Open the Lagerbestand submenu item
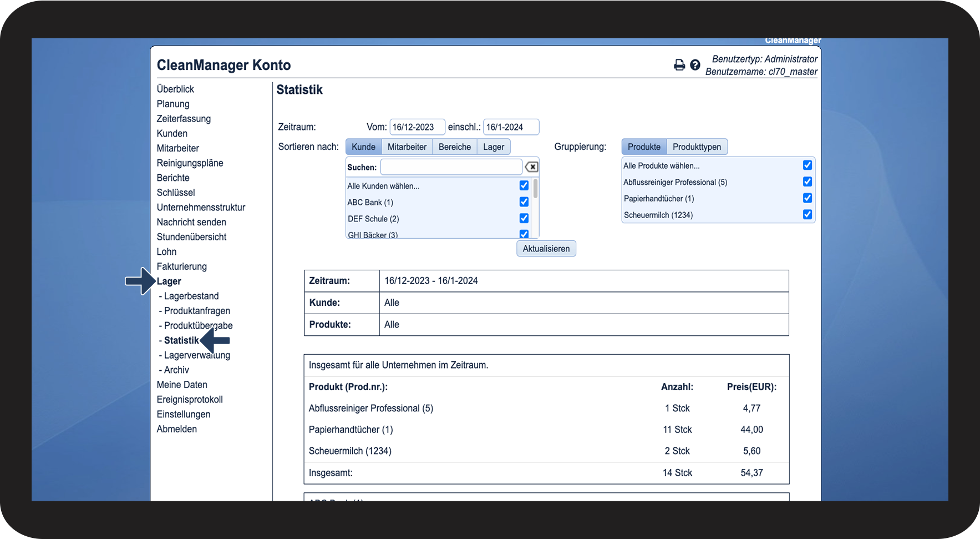 tap(191, 296)
